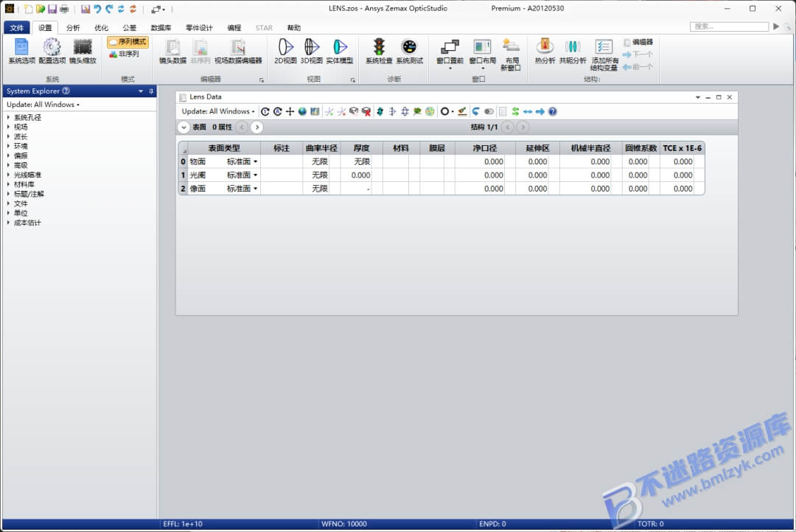
Task: Select 序列模式 sequential mode
Action: point(128,41)
